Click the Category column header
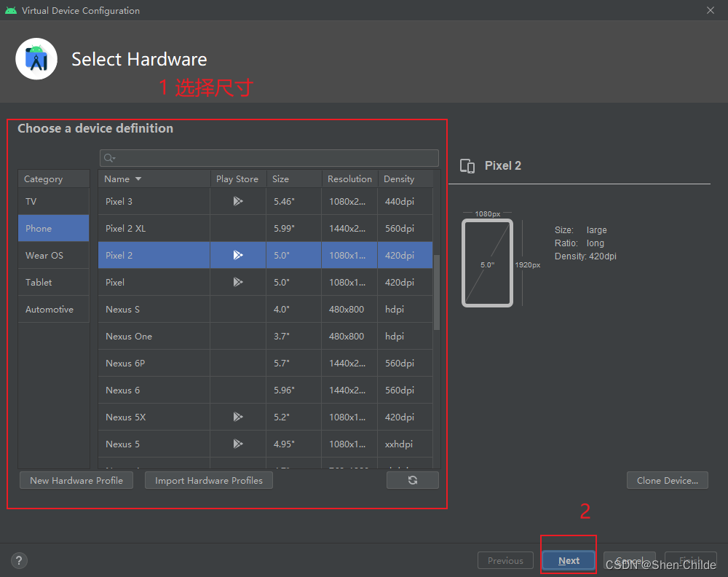The width and height of the screenshot is (728, 577). click(53, 179)
